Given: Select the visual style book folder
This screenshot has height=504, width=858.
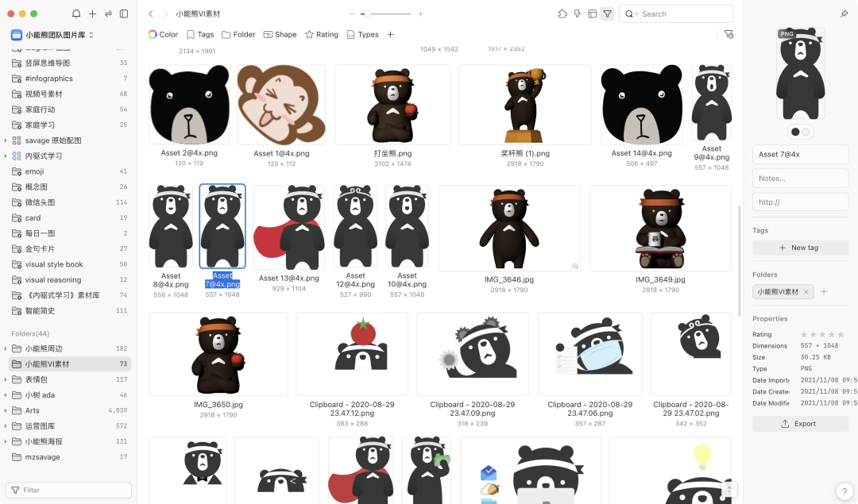Looking at the screenshot, I should coord(70,264).
